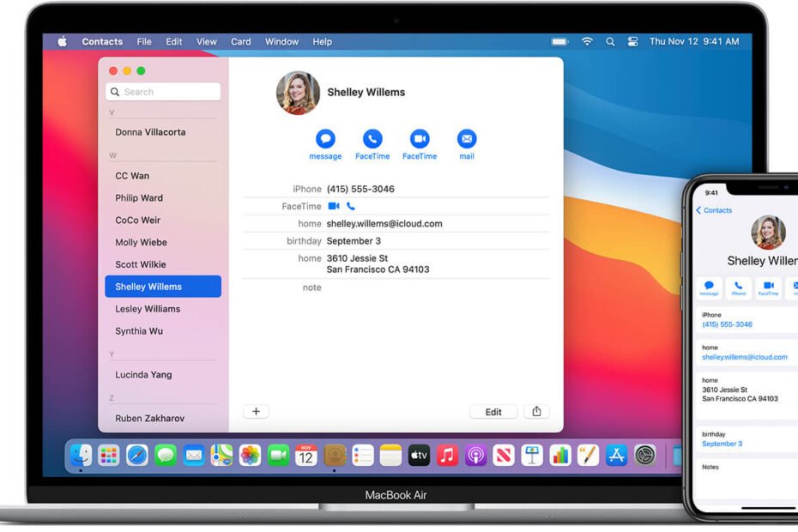Select Lesley Williams in the contacts list
798x532 pixels.
click(x=163, y=309)
